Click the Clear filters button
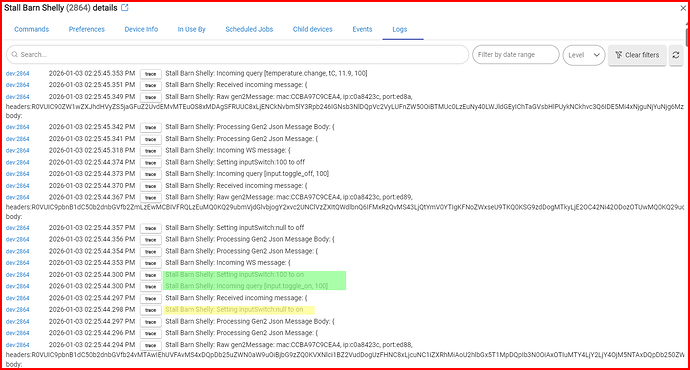The width and height of the screenshot is (690, 370). 637,55
